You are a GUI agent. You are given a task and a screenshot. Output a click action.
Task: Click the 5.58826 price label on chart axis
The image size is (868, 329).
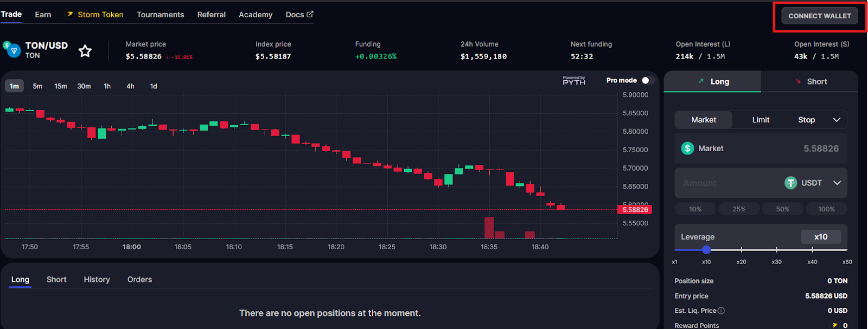pos(635,210)
